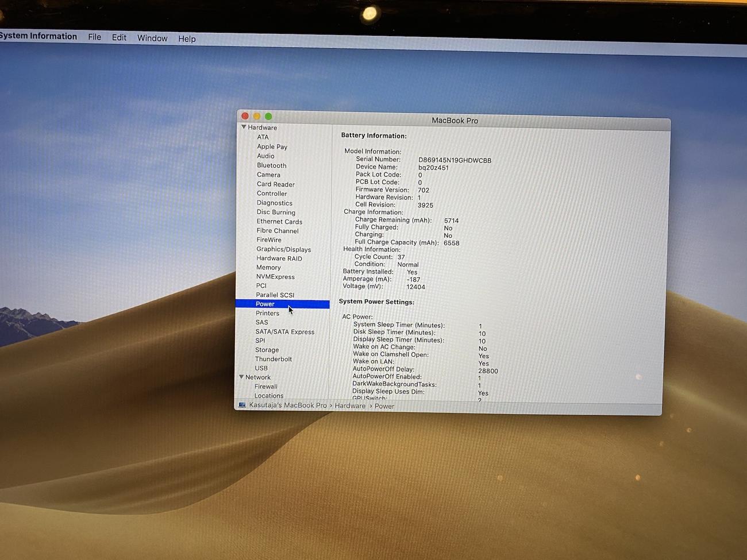Select Storage in the sidebar
Image resolution: width=747 pixels, height=560 pixels.
coord(267,350)
